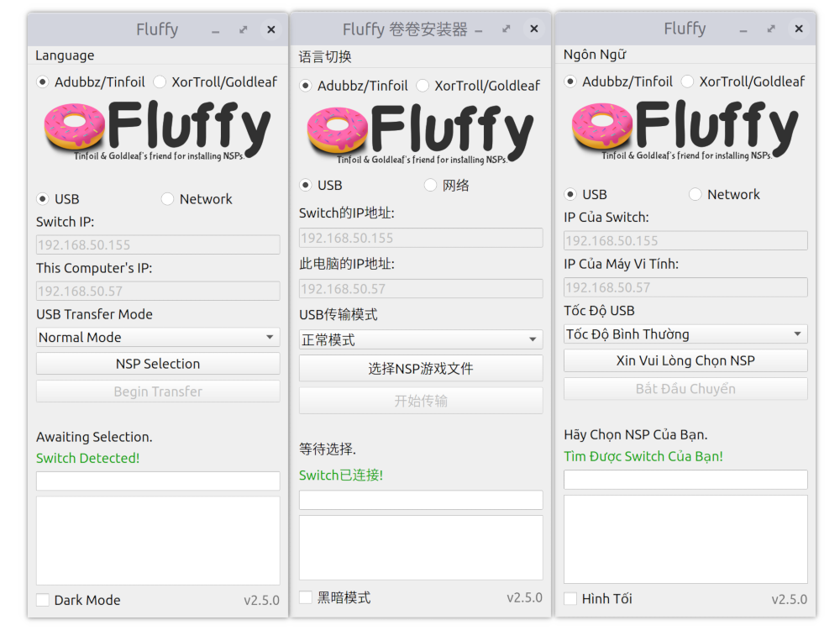Click the 此电脑的IP地址 input field
840x641 pixels.
pos(421,289)
